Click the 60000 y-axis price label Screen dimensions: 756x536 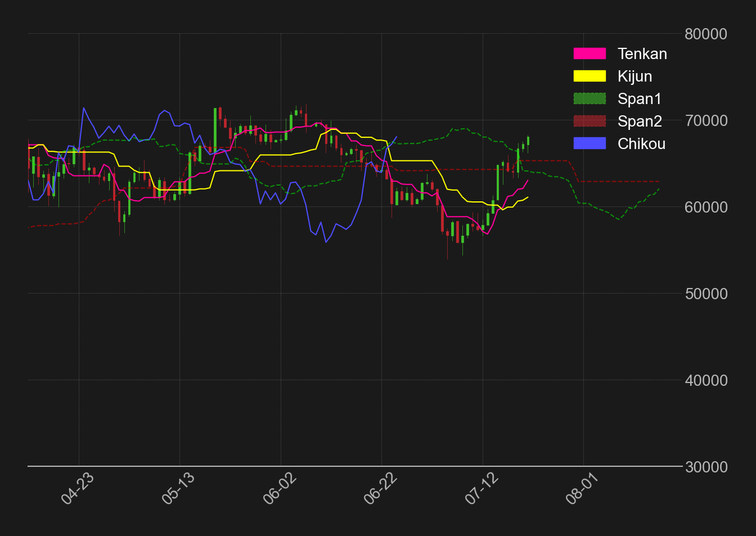[706, 207]
